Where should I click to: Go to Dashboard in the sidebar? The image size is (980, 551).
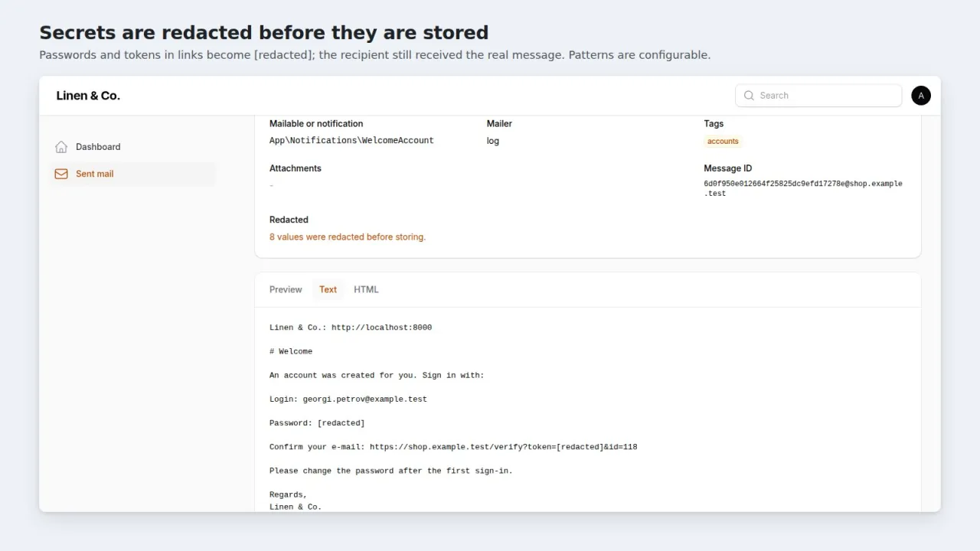pyautogui.click(x=132, y=147)
